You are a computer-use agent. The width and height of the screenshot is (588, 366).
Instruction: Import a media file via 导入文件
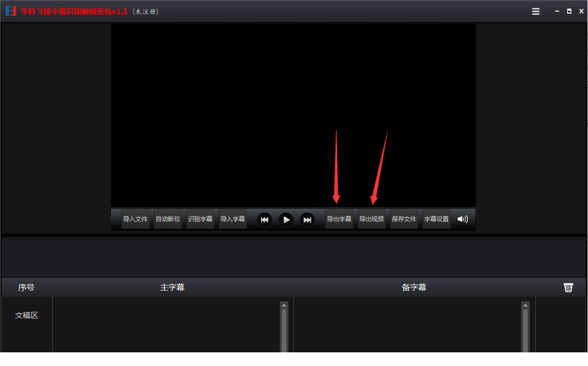[x=135, y=219]
